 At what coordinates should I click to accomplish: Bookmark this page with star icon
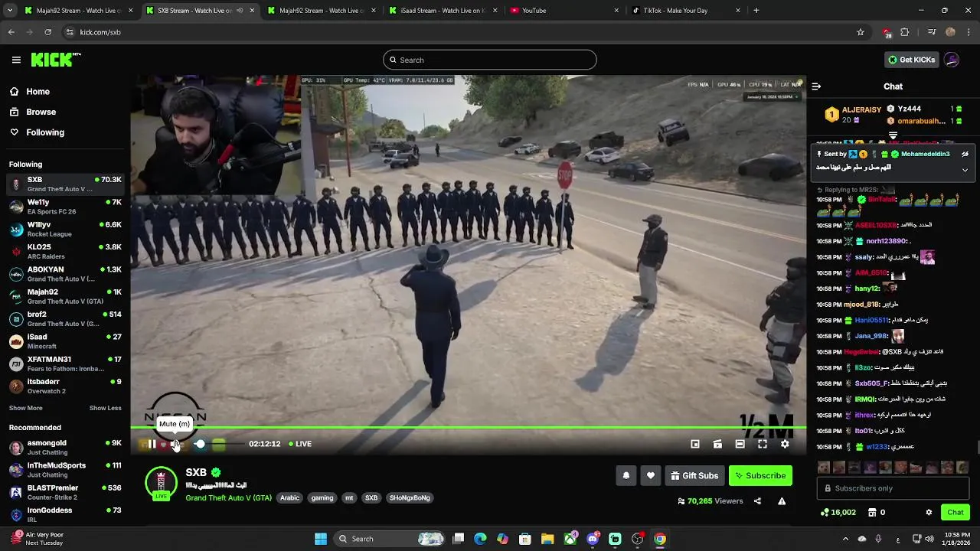point(861,32)
